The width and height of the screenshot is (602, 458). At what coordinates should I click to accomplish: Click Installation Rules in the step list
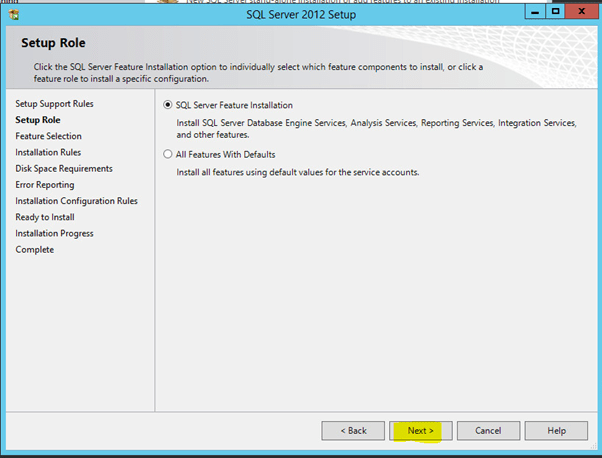(x=48, y=152)
